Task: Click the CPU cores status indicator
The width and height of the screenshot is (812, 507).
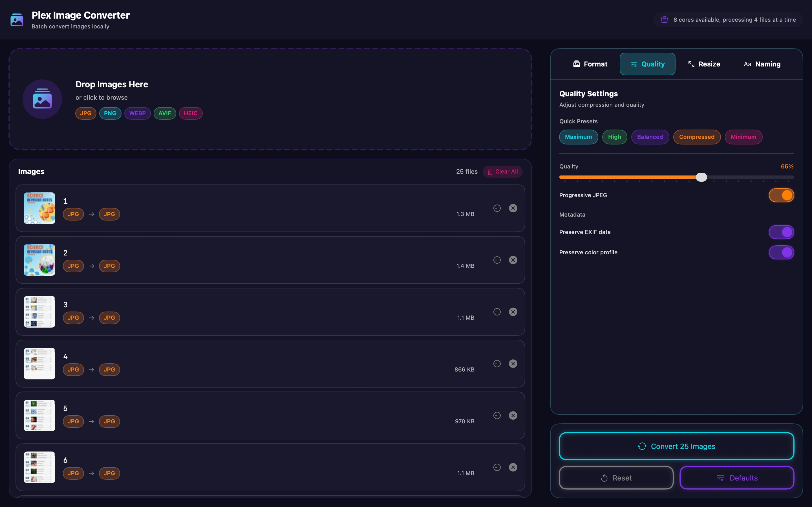Action: [728, 20]
